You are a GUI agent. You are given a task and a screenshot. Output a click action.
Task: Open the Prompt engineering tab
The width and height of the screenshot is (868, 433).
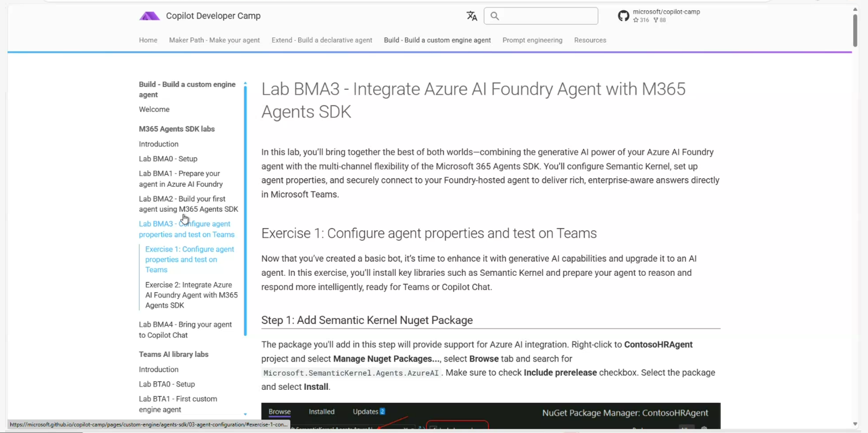point(532,40)
